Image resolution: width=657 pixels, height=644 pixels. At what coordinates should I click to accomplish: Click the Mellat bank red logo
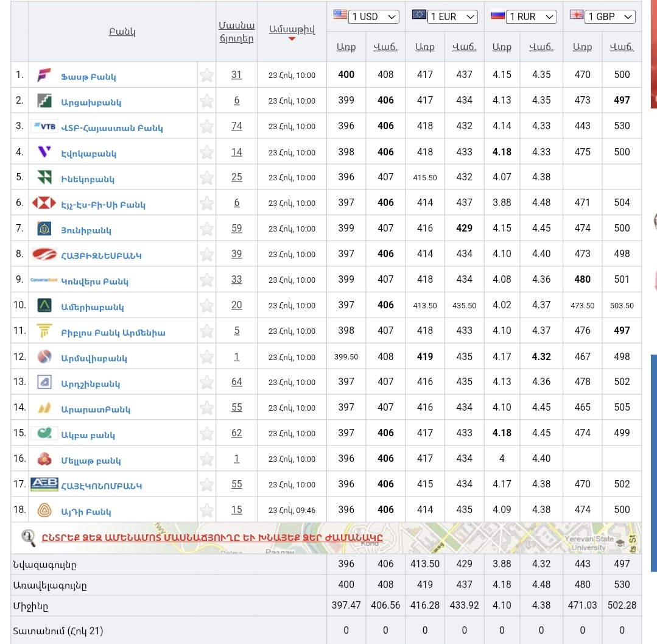click(x=44, y=459)
